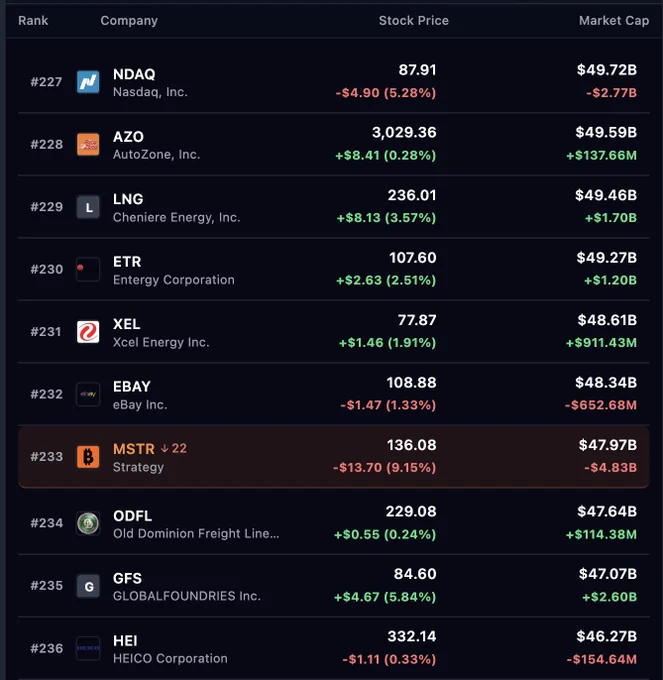Sort by Rank column header

pos(33,20)
